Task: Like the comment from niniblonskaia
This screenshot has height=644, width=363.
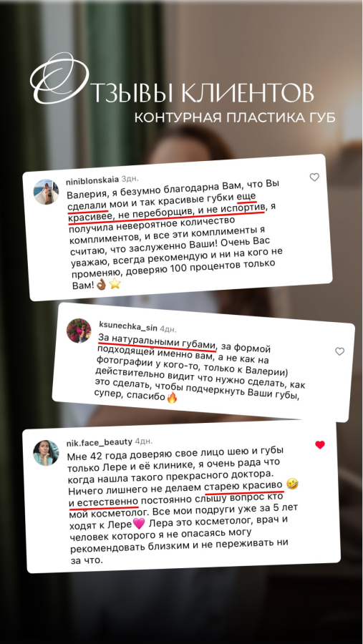Action: pyautogui.click(x=314, y=177)
